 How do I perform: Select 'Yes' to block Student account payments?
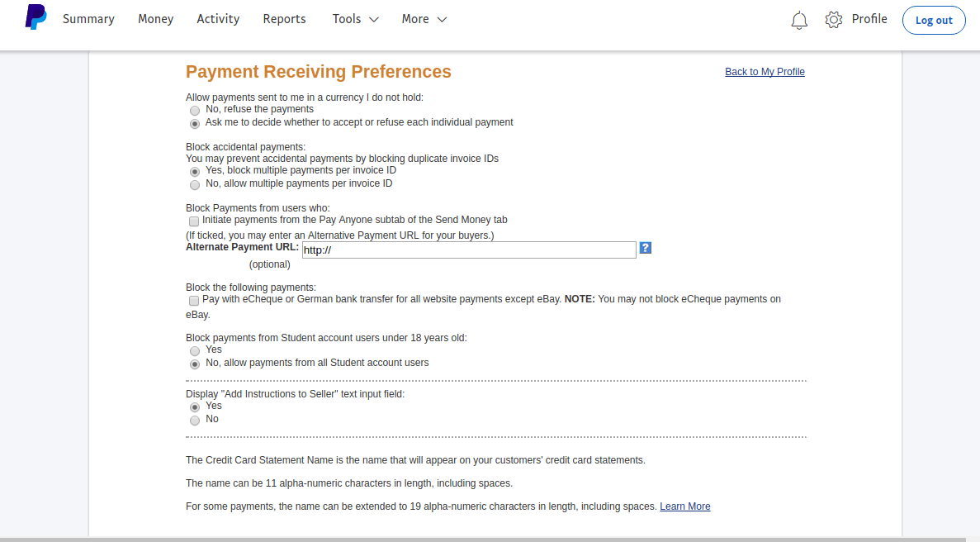195,350
